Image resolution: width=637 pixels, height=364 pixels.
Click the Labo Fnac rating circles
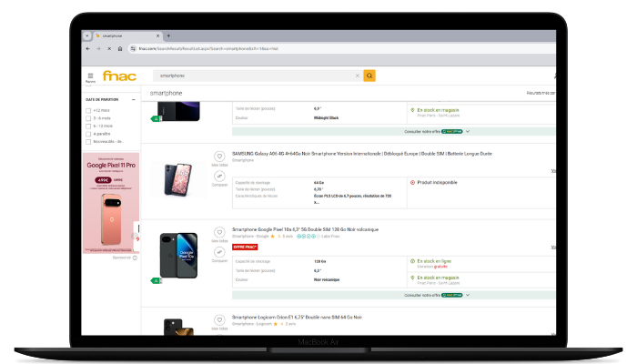[x=308, y=236]
